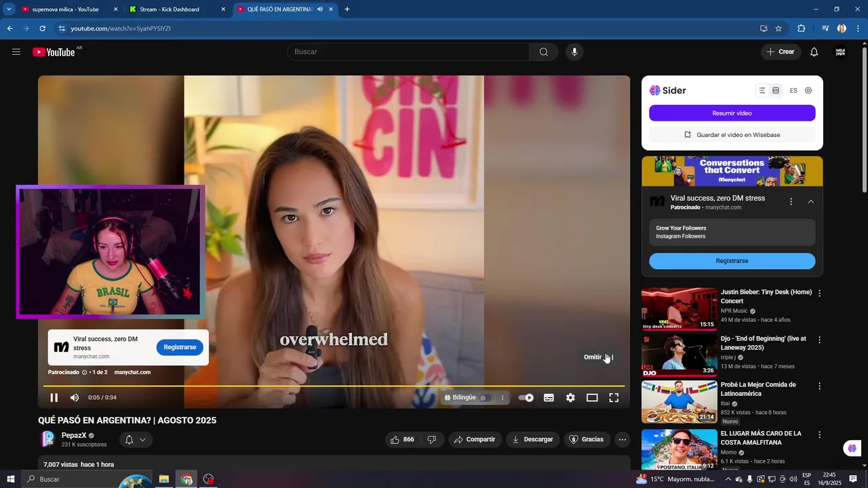Toggle the Bilingüe subtitles switch
The height and width of the screenshot is (488, 868).
click(486, 398)
